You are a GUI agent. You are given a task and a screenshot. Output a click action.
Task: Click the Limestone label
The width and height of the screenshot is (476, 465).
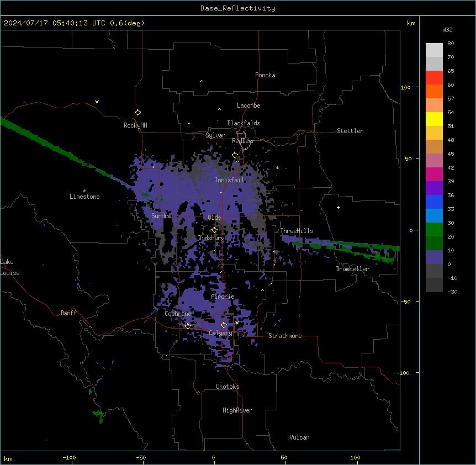pos(84,197)
